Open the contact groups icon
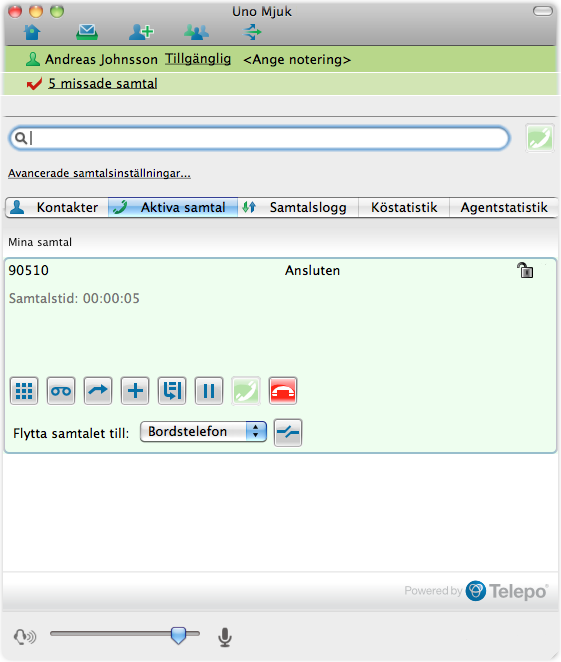The image size is (561, 662). (196, 32)
